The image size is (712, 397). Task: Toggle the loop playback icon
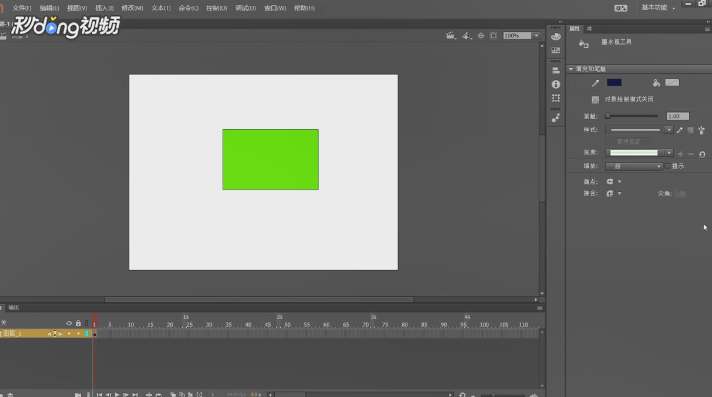[x=158, y=395]
